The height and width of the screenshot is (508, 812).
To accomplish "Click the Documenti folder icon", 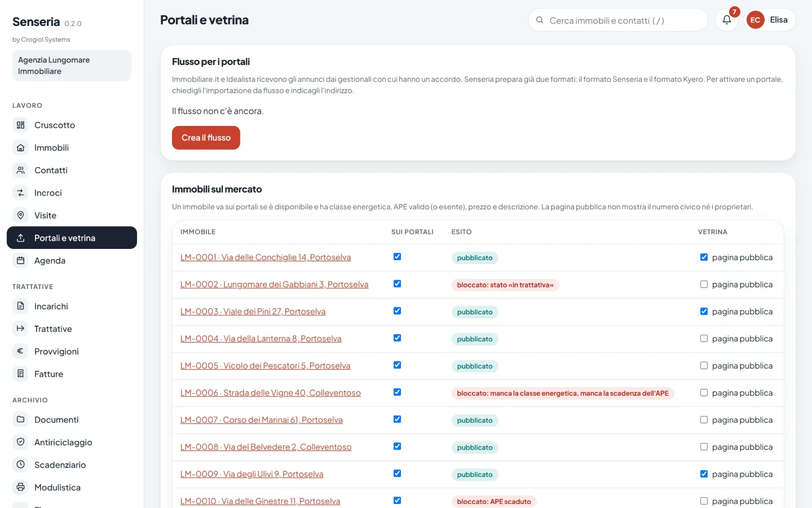I will point(20,420).
